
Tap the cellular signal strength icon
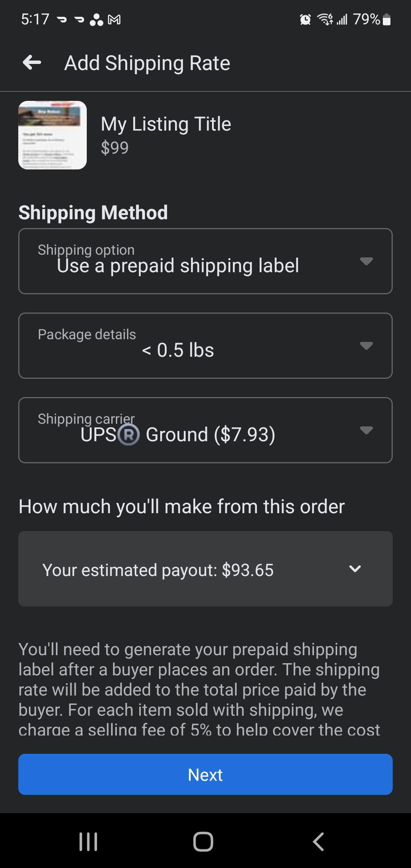[342, 19]
